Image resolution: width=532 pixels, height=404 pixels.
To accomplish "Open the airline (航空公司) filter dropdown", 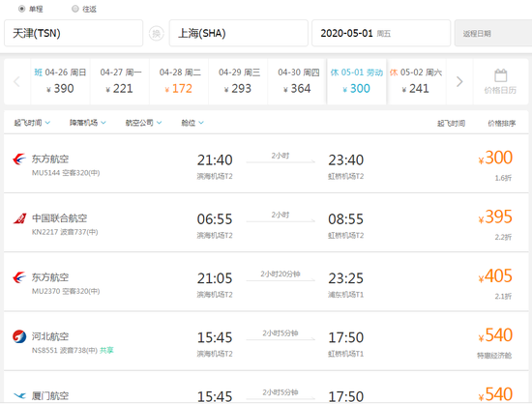I will 143,123.
